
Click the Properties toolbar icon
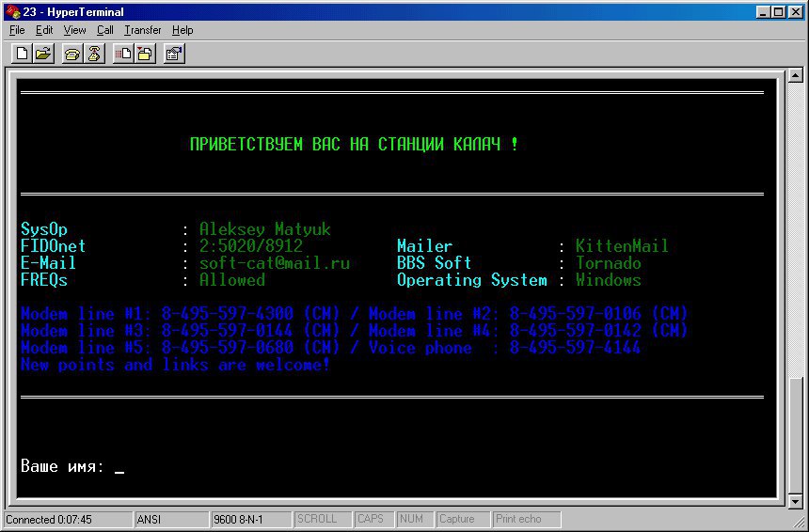[x=174, y=54]
